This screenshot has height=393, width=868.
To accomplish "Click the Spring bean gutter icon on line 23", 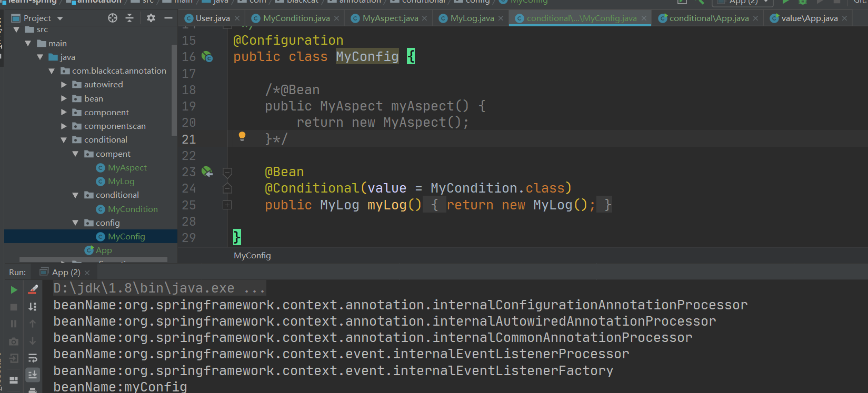I will click(207, 172).
